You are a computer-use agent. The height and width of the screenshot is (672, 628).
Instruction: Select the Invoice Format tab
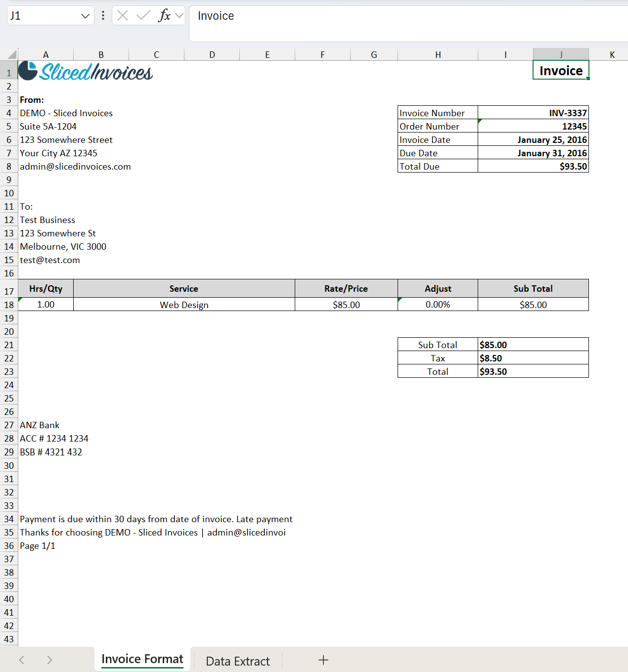tap(142, 659)
